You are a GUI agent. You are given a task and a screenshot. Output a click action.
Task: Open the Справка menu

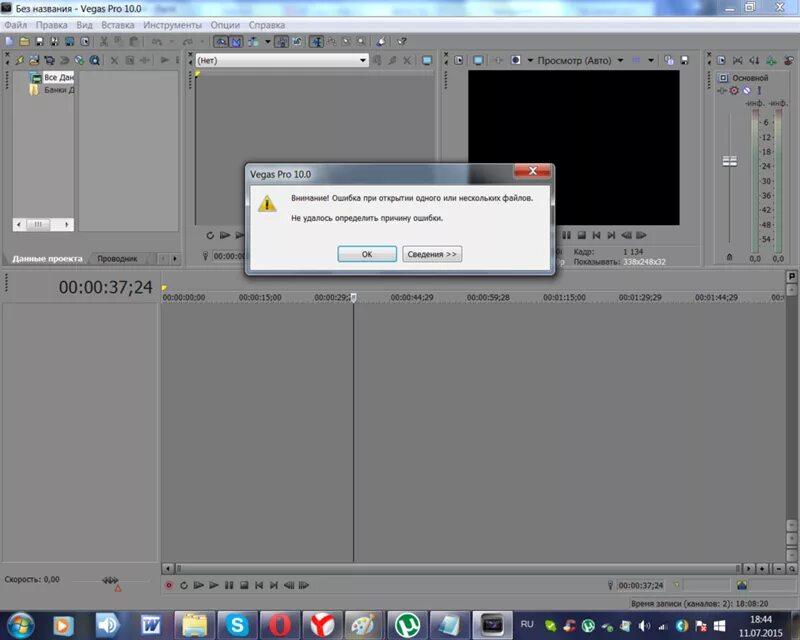266,25
